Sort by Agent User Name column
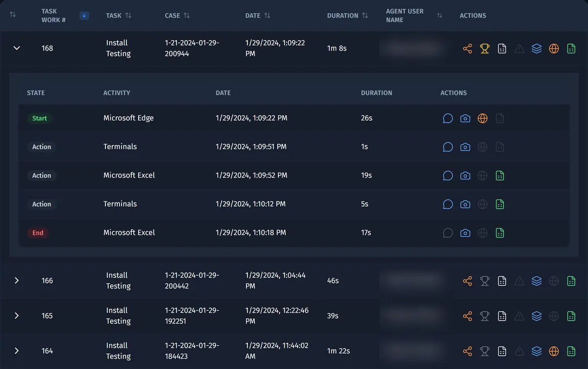Image resolution: width=588 pixels, height=369 pixels. tap(440, 16)
